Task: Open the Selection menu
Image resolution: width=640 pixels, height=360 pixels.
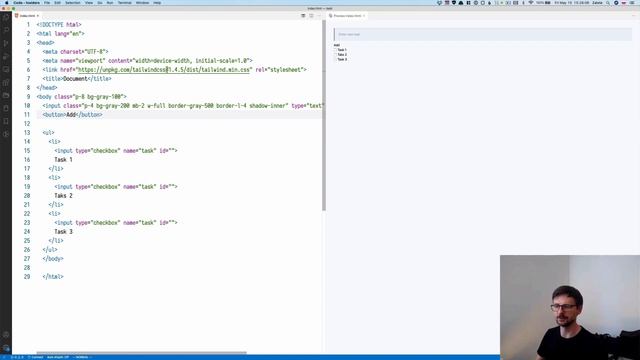Action: click(x=73, y=3)
